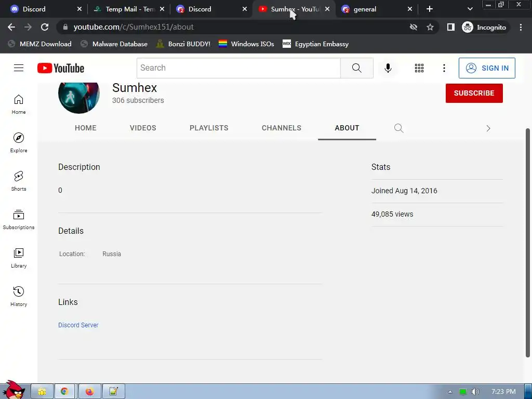Select the '49,085 views' text

coord(392,214)
